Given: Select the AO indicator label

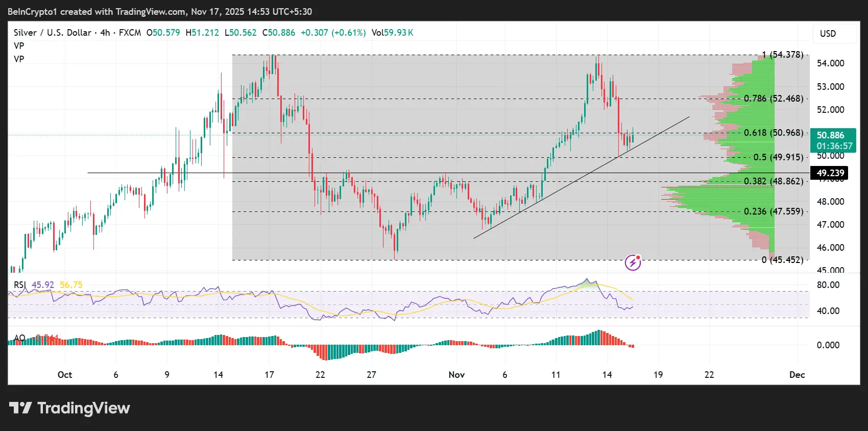Looking at the screenshot, I should point(19,338).
